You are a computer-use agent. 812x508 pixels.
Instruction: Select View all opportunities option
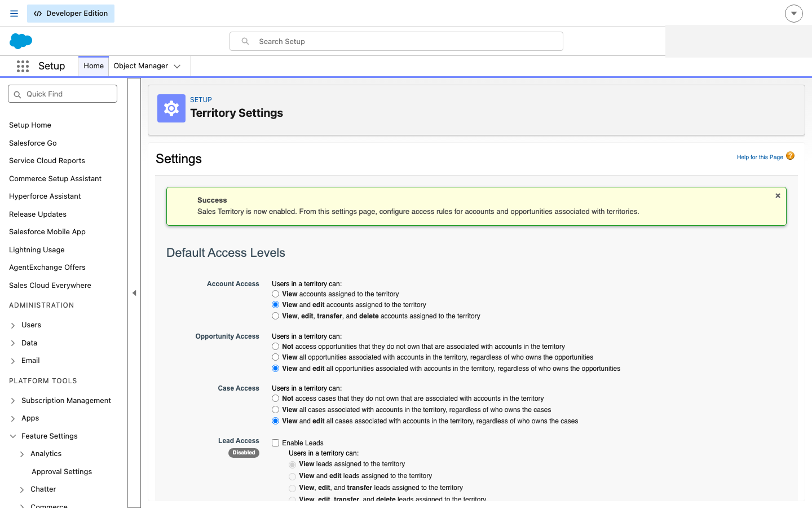[x=275, y=357]
